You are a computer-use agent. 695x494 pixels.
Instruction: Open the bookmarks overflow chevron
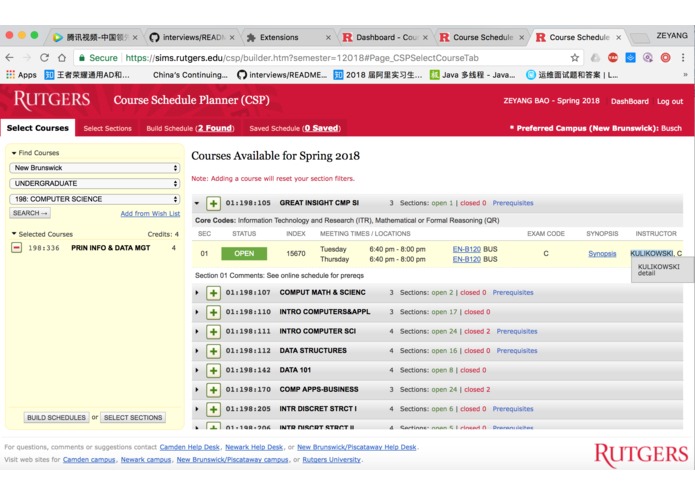(x=685, y=75)
